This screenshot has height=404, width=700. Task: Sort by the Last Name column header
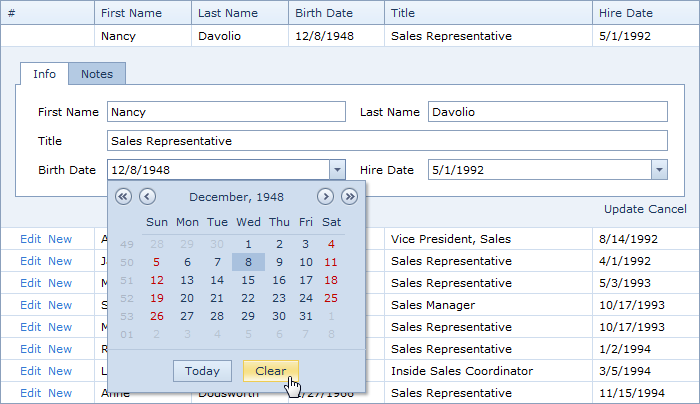pos(225,12)
